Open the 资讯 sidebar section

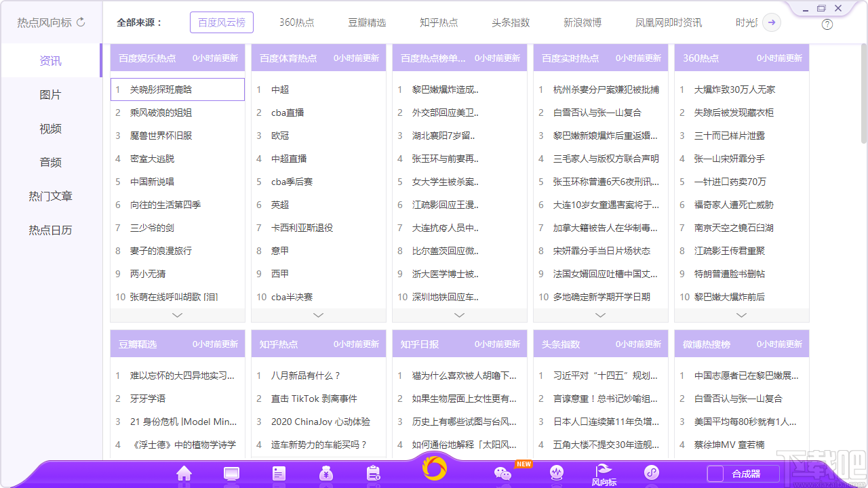coord(51,60)
